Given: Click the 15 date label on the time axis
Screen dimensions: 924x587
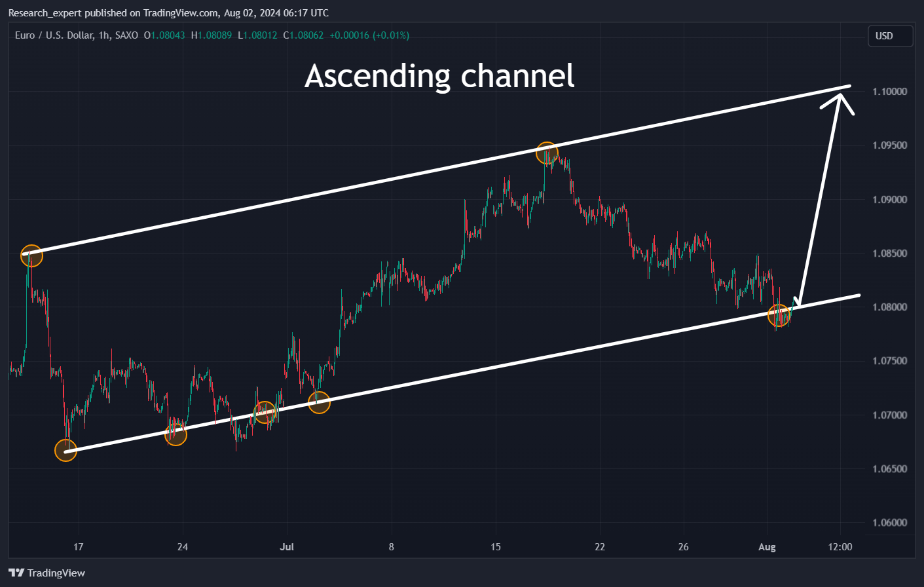Looking at the screenshot, I should tap(496, 547).
